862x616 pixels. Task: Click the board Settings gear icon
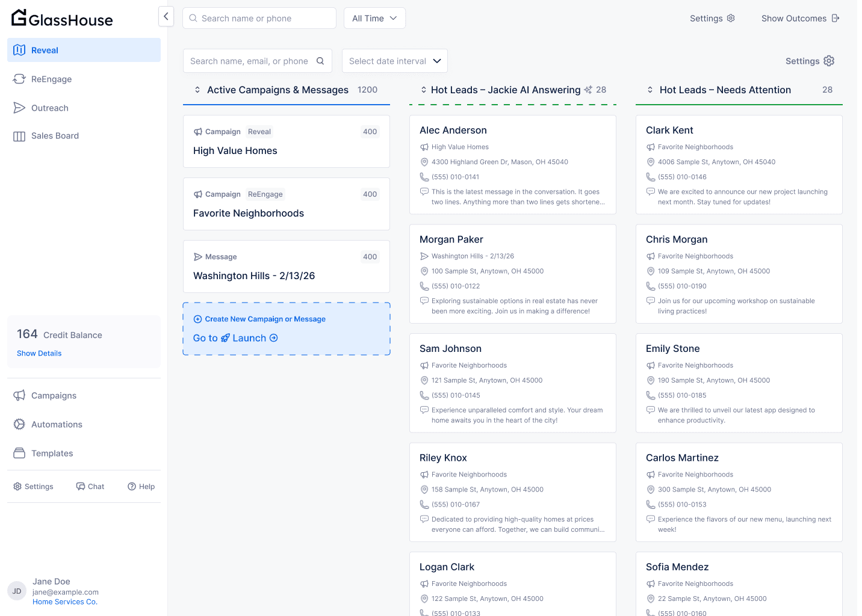pos(829,61)
